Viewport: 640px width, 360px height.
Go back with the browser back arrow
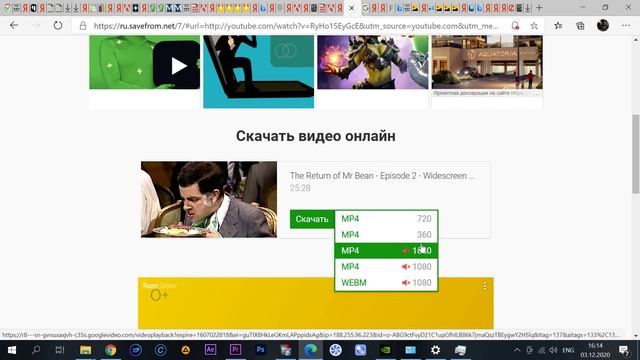click(x=14, y=25)
